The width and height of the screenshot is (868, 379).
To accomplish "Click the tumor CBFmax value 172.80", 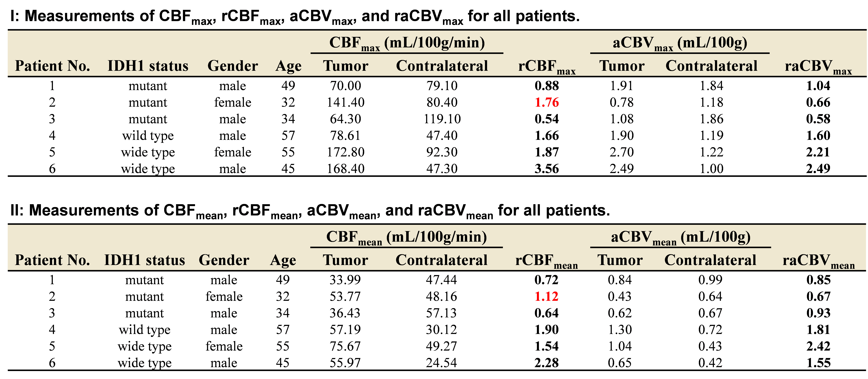I will [x=345, y=152].
